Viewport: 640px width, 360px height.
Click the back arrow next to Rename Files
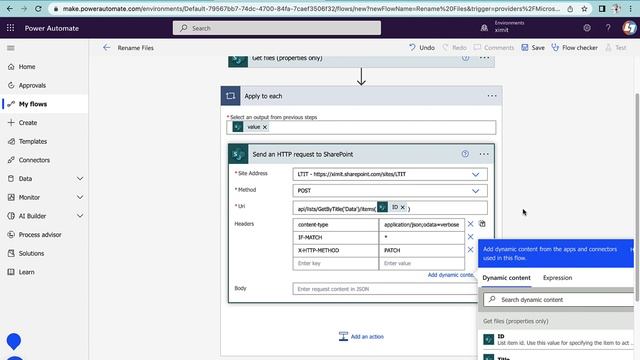click(x=107, y=48)
